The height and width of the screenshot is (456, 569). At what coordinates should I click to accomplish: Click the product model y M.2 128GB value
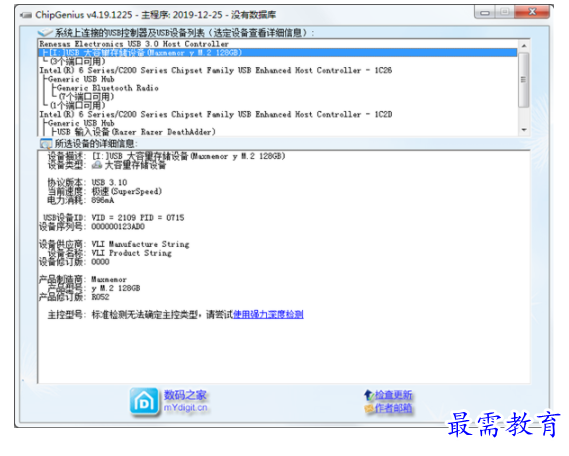(116, 288)
